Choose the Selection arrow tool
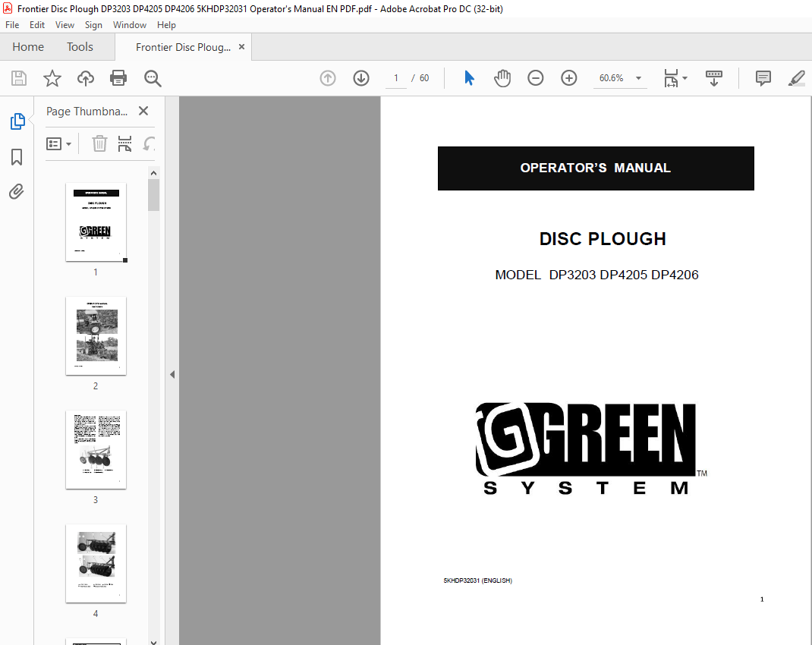 point(469,78)
